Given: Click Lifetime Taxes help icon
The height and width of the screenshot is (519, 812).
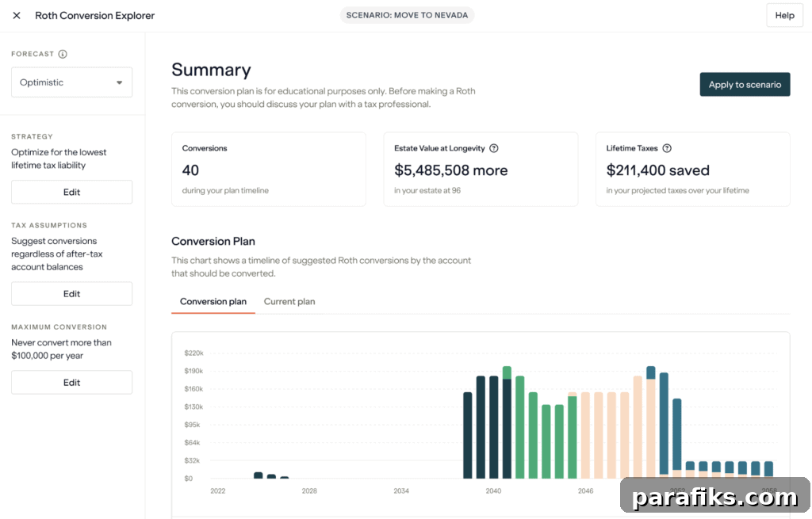Looking at the screenshot, I should tap(667, 148).
